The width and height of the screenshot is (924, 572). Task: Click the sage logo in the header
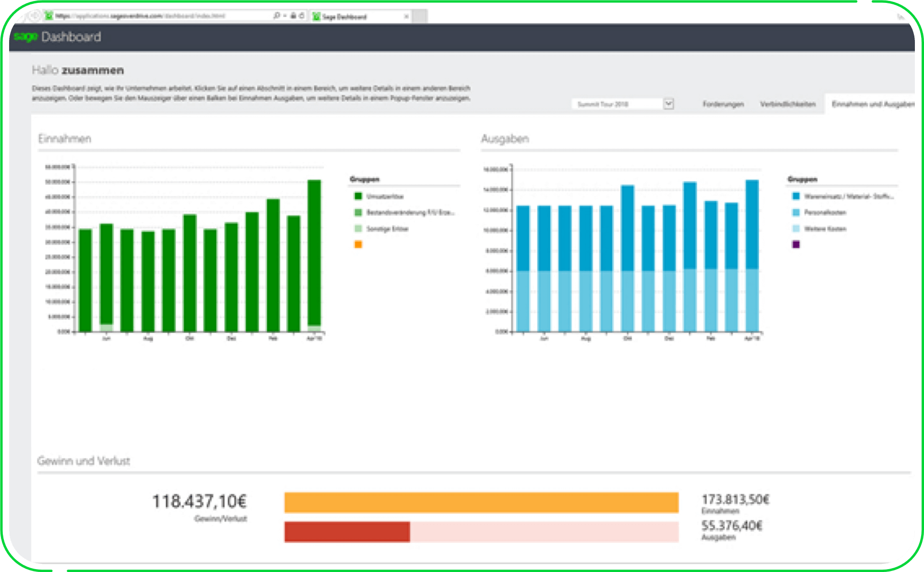25,36
